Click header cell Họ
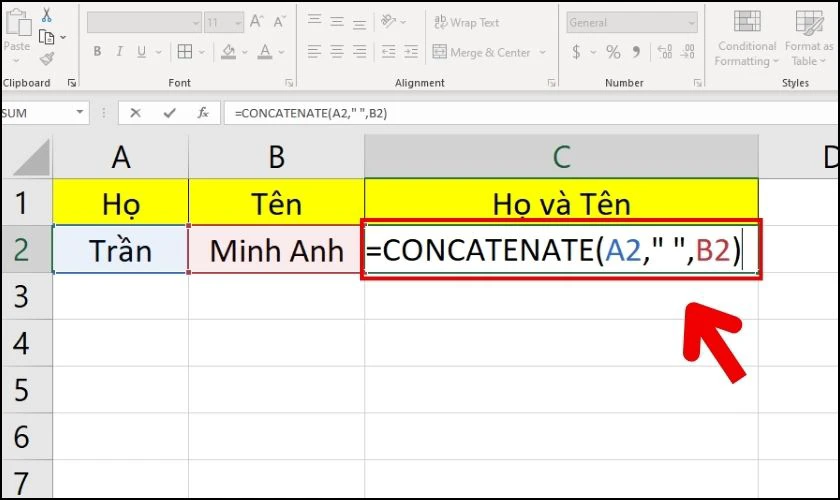 (x=121, y=203)
